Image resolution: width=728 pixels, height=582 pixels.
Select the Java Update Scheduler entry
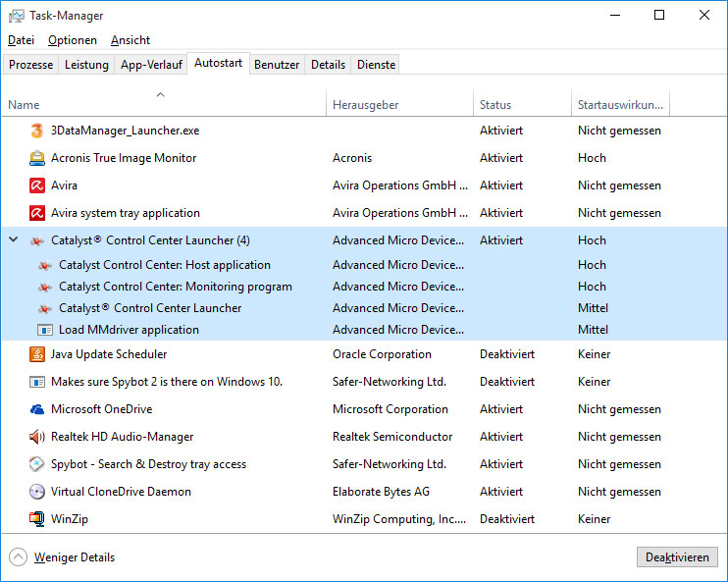109,354
